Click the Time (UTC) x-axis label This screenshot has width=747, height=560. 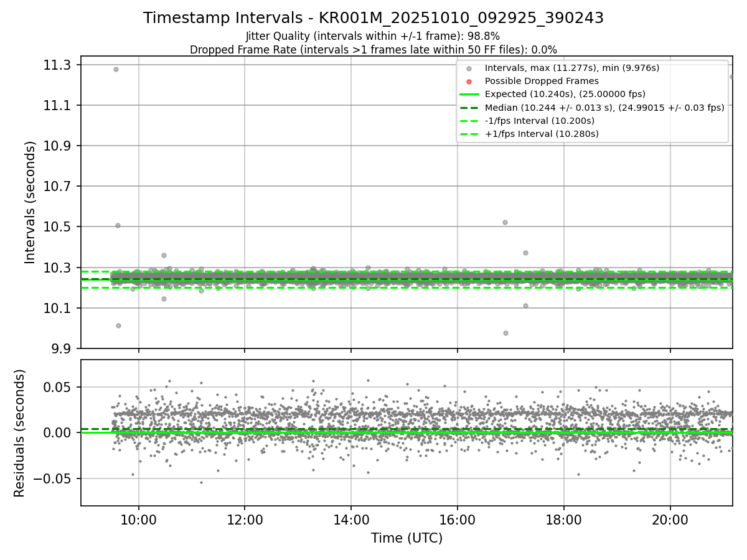tap(406, 538)
